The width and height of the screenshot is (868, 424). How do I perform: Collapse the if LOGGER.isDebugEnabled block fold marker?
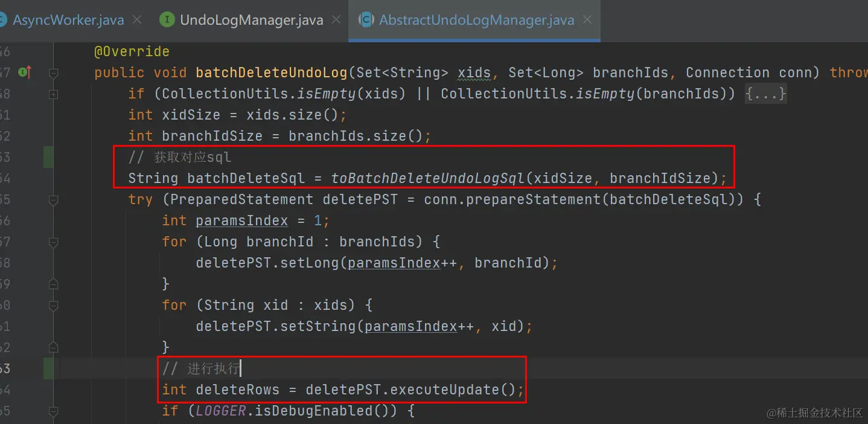tap(54, 411)
